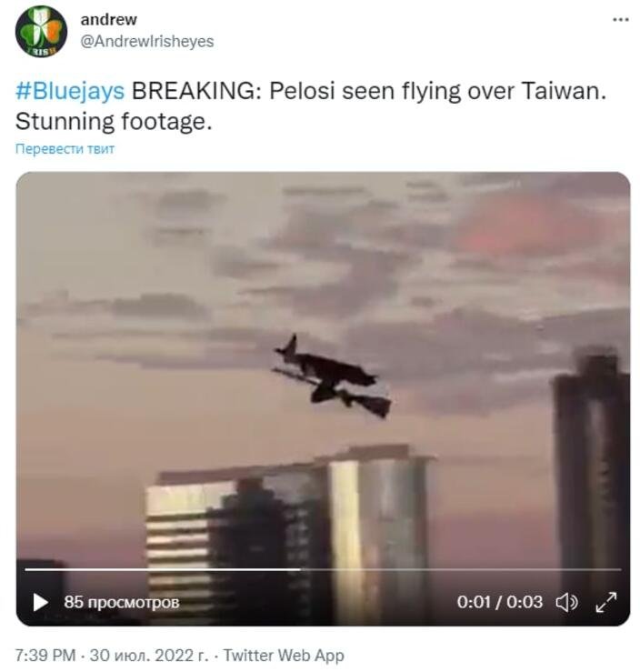
Task: Click the play button on the video
Action: coord(40,602)
